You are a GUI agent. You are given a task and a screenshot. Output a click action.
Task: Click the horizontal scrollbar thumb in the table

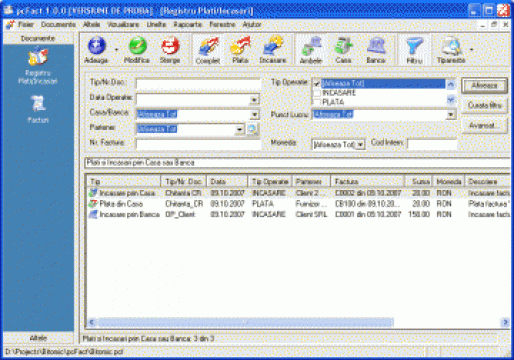click(246, 322)
